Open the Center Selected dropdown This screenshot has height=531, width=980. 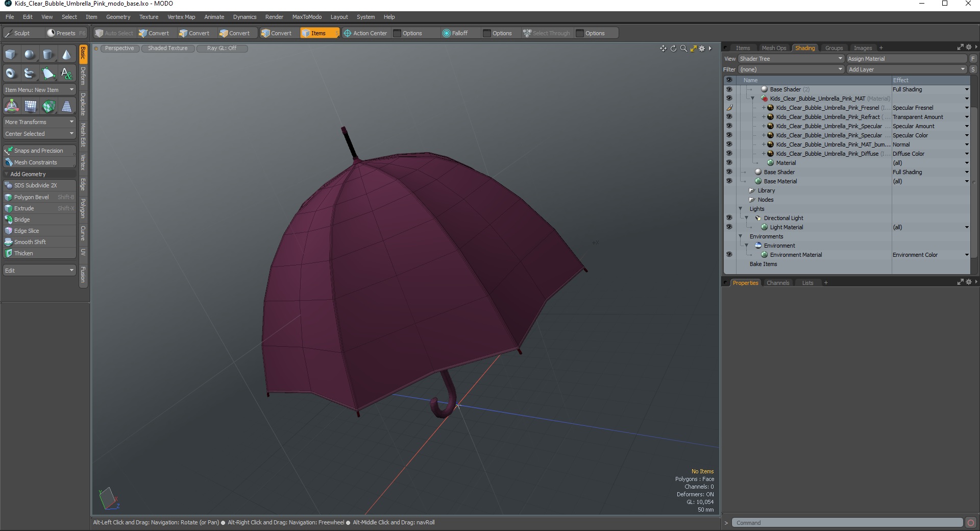(39, 134)
